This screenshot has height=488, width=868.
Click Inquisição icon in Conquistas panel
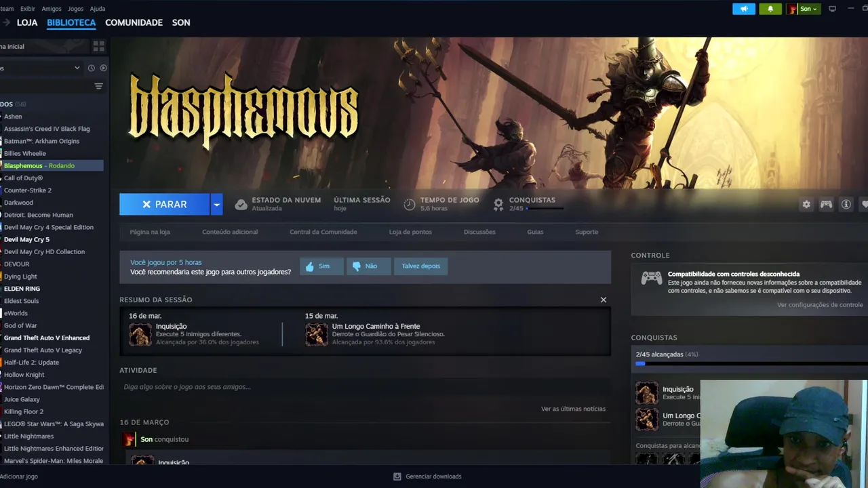(x=647, y=393)
